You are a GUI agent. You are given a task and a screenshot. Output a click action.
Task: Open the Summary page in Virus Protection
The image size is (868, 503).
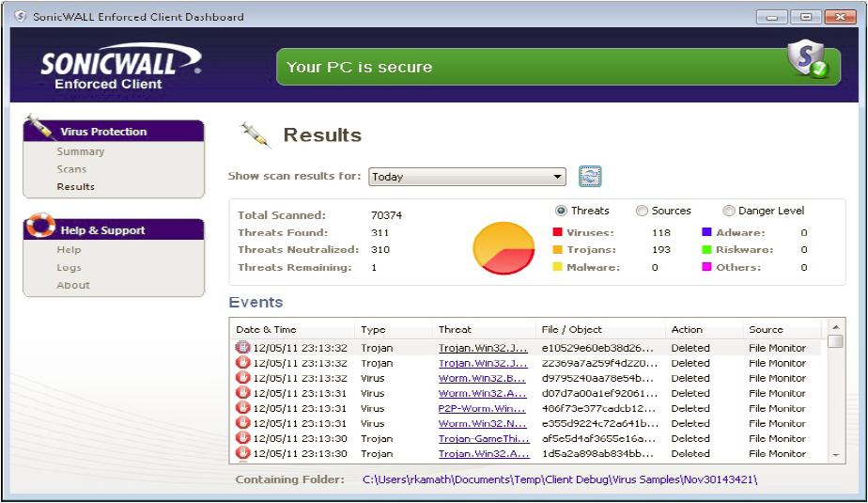81,151
